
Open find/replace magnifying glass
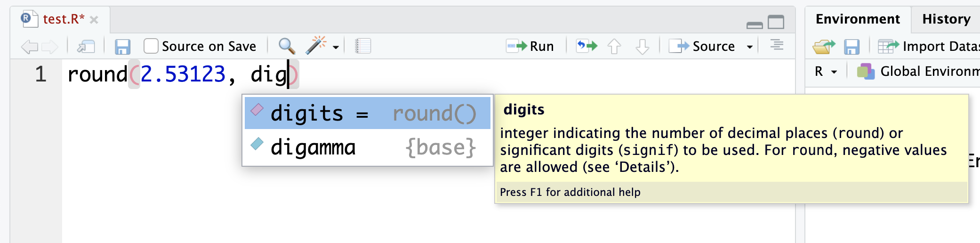tap(286, 46)
